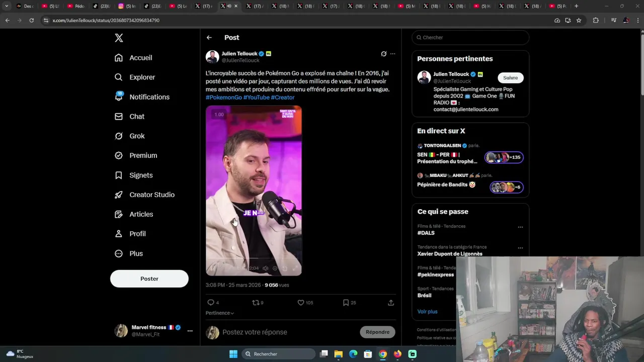
Task: Follow Julien Tellouck with Suivre
Action: [x=511, y=78]
